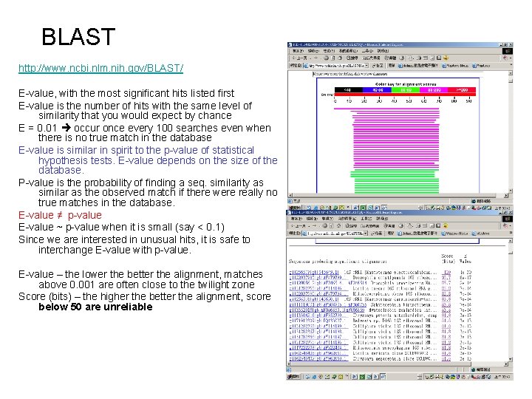Click scroll-down arrow in lower browser window

(x=511, y=359)
